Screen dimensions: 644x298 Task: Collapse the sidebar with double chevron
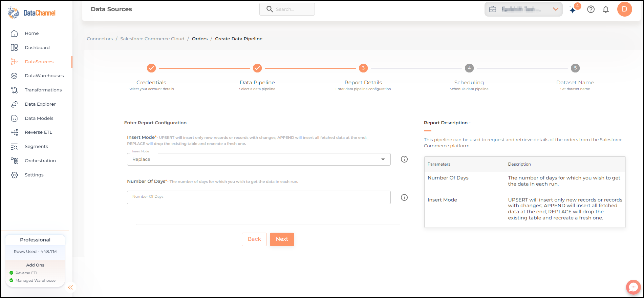[70, 287]
